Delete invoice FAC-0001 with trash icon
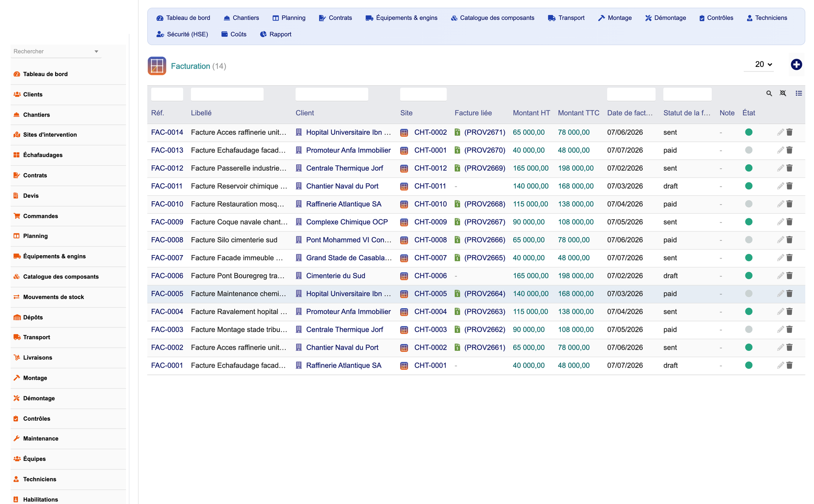814x504 pixels. 789,366
